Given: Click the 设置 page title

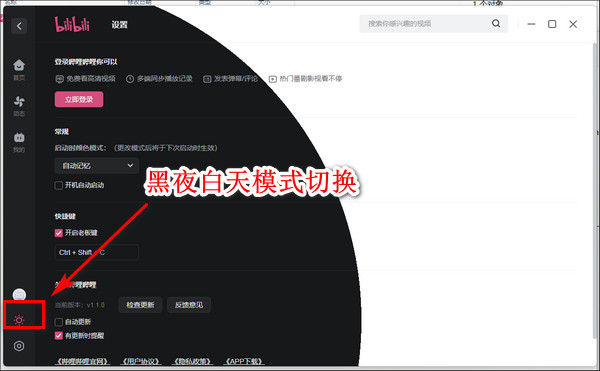Looking at the screenshot, I should click(119, 25).
